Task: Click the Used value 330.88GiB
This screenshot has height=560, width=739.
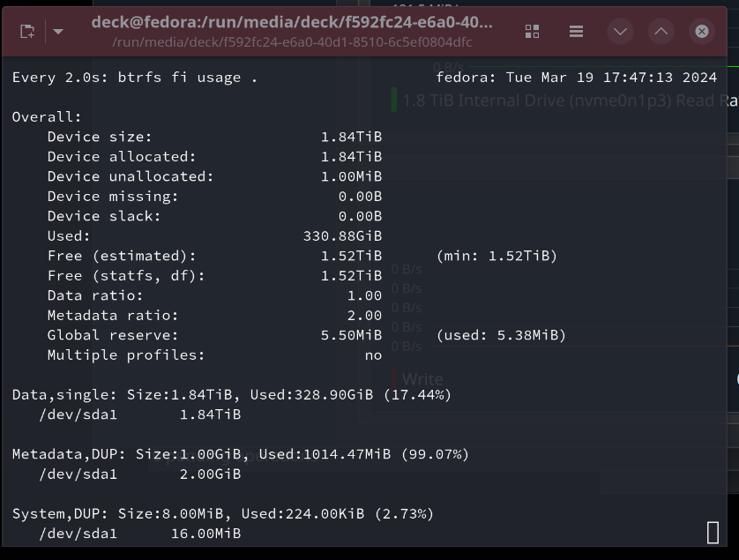Action: pyautogui.click(x=342, y=235)
